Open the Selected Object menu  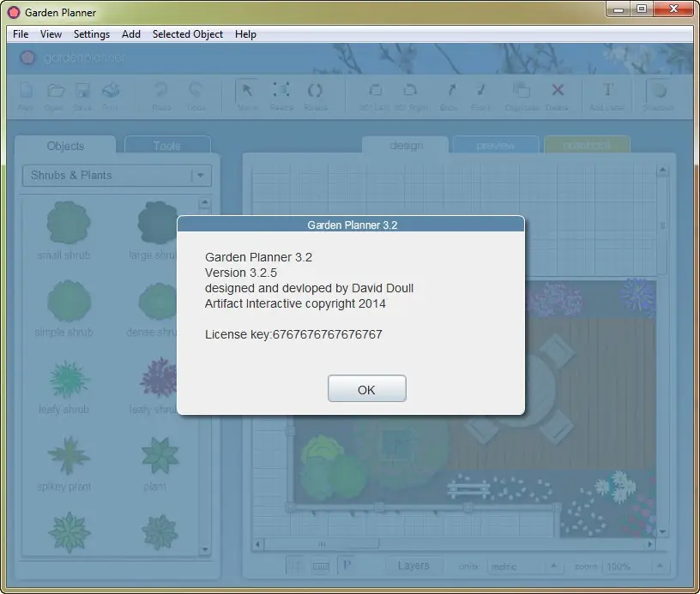(188, 34)
